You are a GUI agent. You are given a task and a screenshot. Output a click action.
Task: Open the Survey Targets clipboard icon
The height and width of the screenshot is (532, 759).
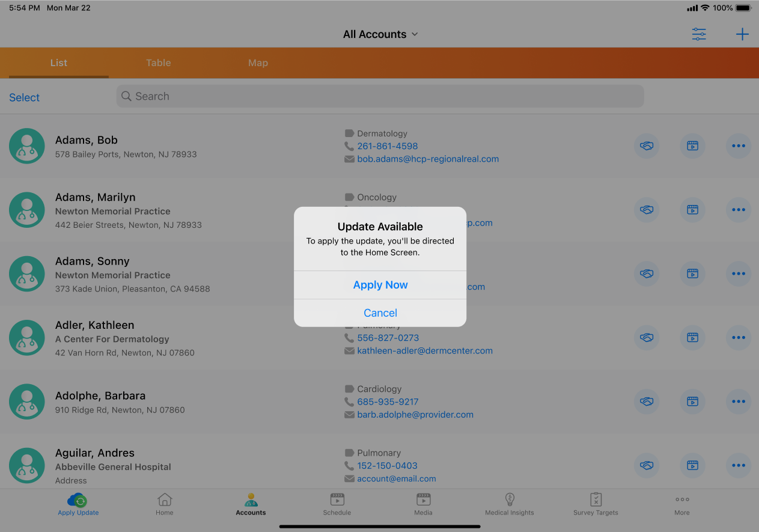pos(596,500)
